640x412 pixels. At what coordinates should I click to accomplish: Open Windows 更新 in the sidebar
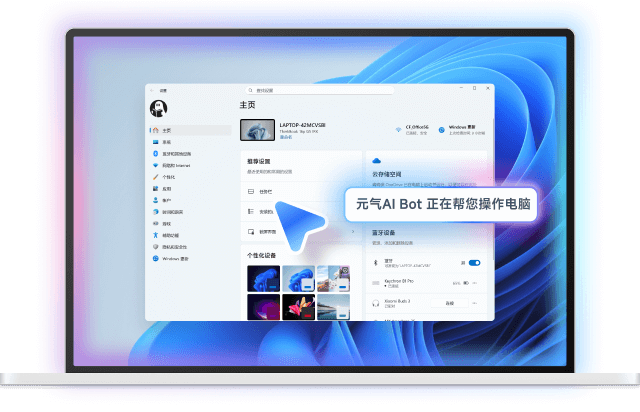pyautogui.click(x=175, y=258)
